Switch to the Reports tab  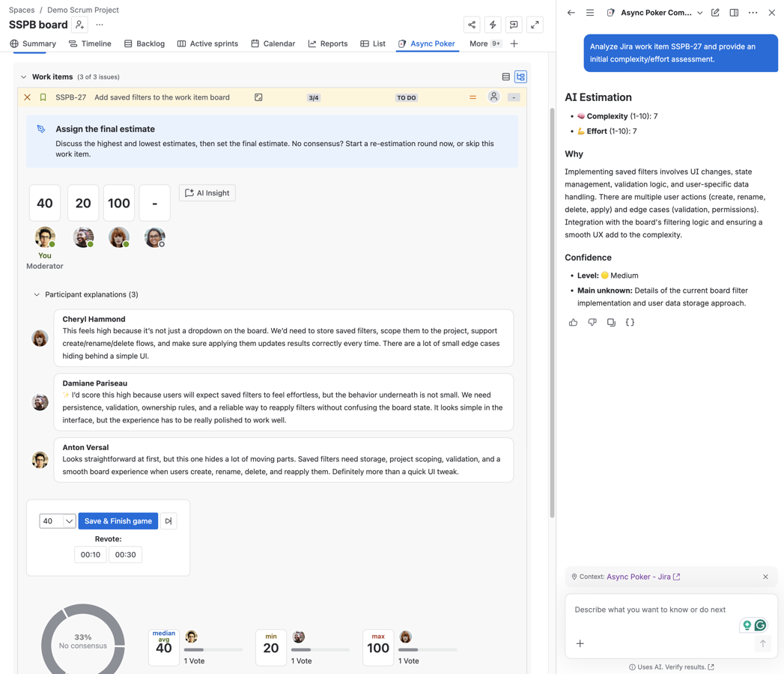(327, 43)
